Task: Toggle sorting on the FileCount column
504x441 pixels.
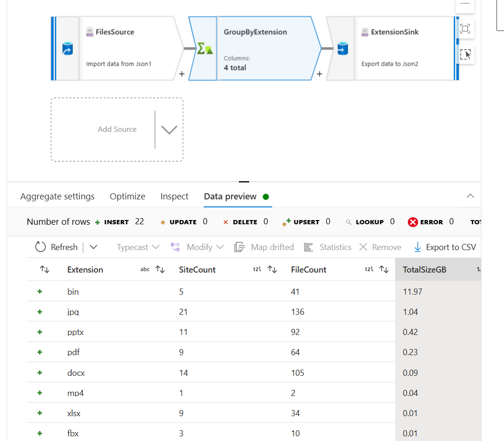Action: click(x=383, y=269)
